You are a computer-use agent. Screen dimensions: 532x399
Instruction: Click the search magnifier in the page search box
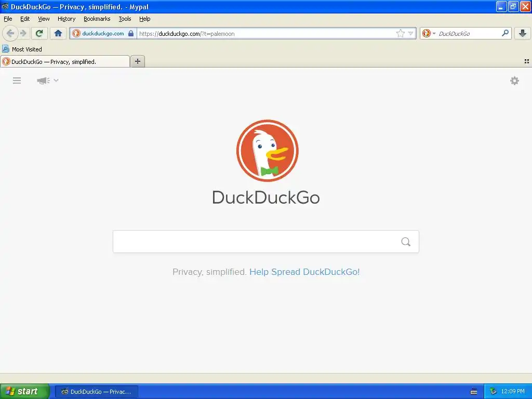406,242
